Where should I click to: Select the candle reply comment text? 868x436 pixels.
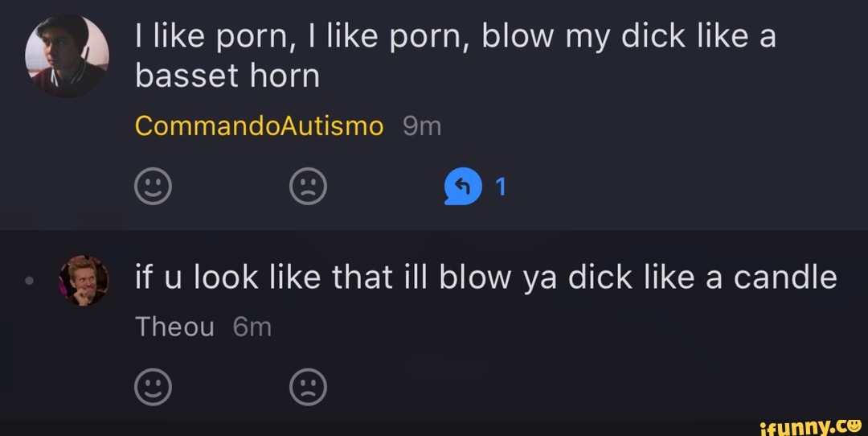click(x=486, y=278)
